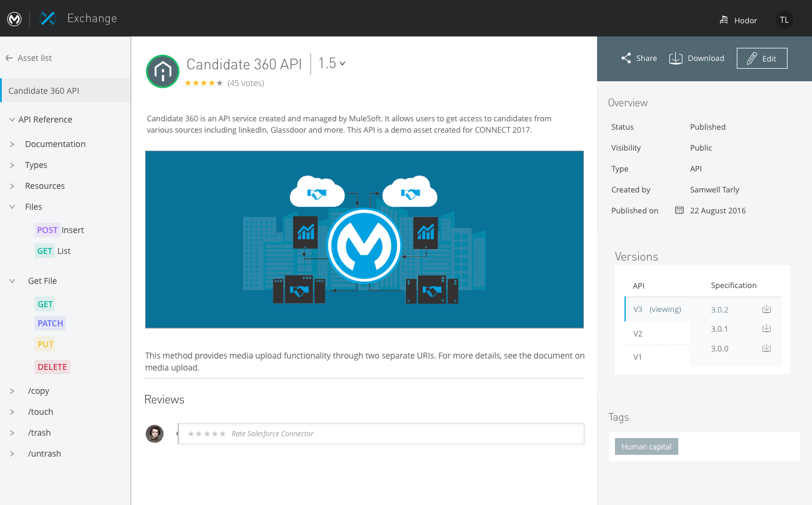Expand the Types node
The width and height of the screenshot is (812, 505).
click(12, 165)
